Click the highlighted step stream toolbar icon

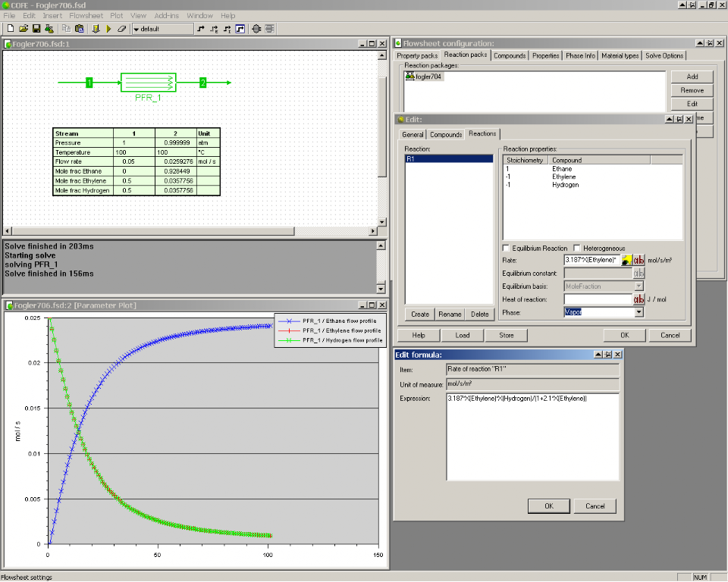click(240, 29)
